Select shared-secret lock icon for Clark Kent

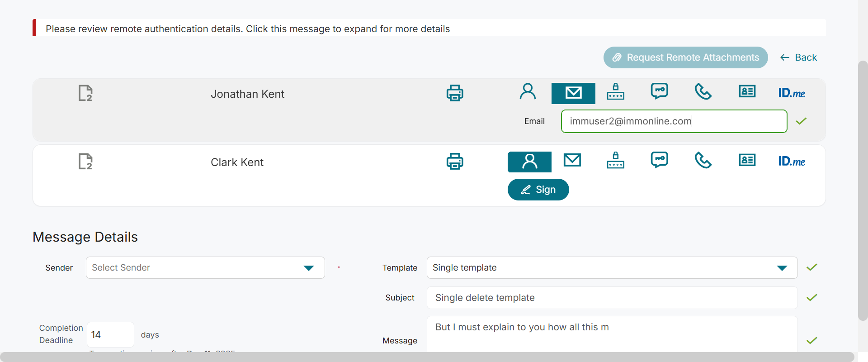616,160
